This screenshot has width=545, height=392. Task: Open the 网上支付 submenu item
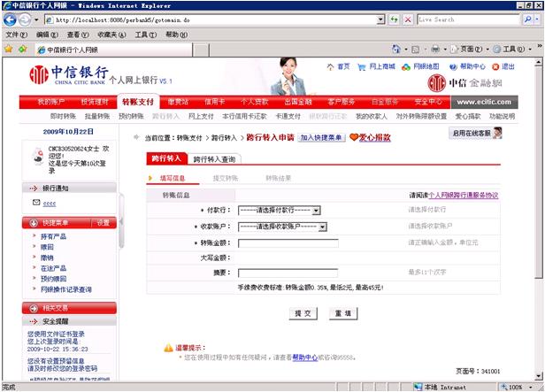point(201,117)
